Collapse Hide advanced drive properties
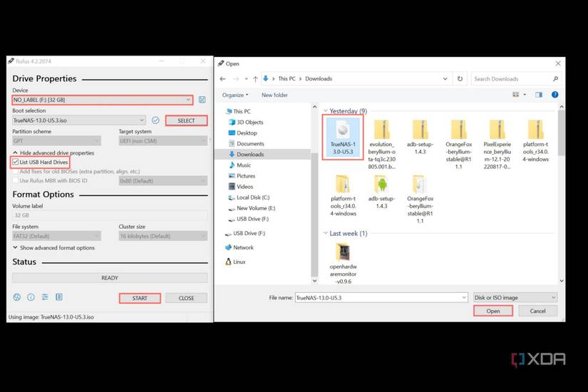 (x=53, y=153)
